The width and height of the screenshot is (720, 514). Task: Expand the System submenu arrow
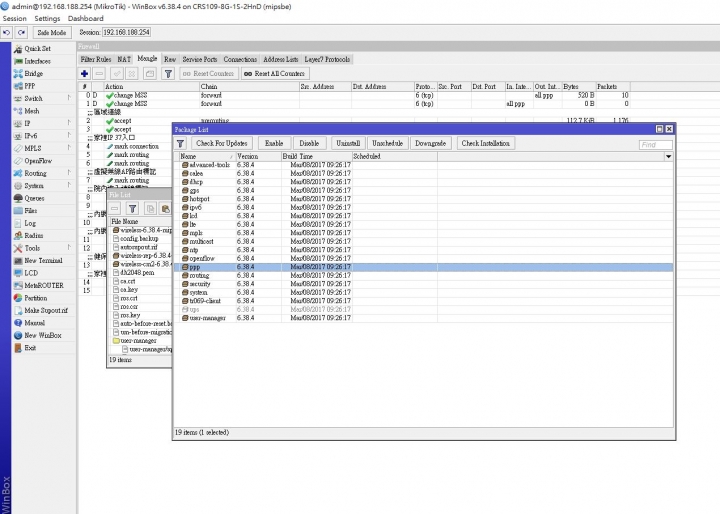point(69,186)
